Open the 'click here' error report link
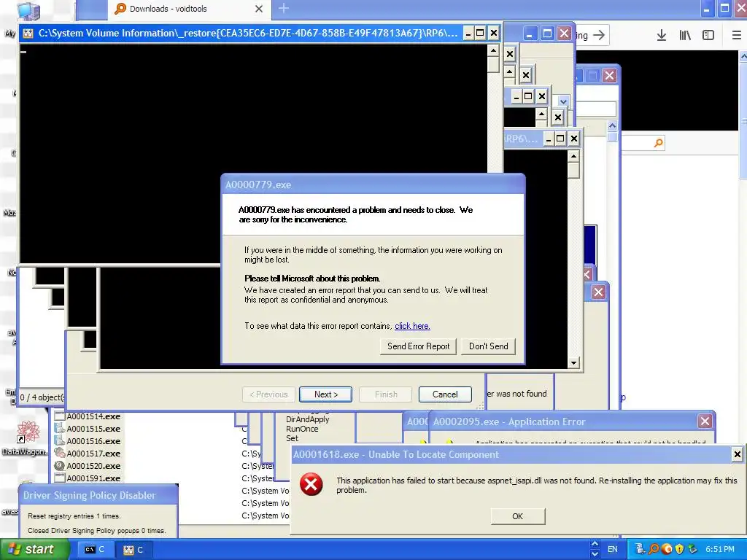Screen dimensions: 747x560 [412, 326]
